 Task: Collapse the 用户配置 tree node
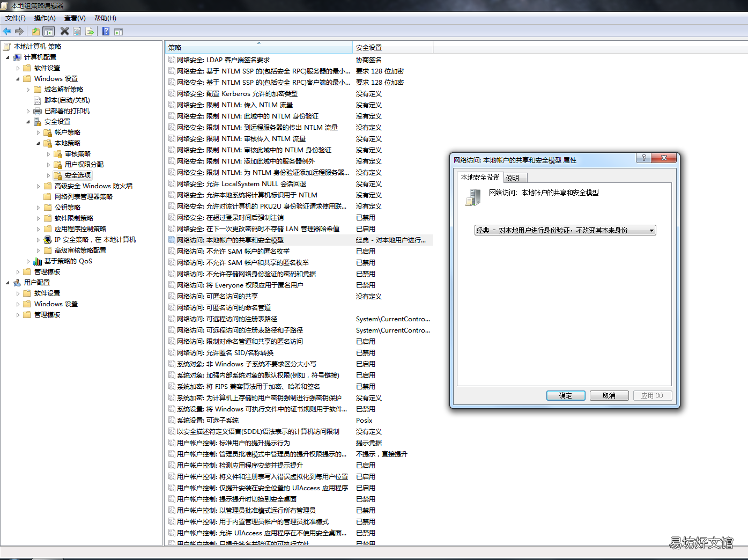[8, 283]
